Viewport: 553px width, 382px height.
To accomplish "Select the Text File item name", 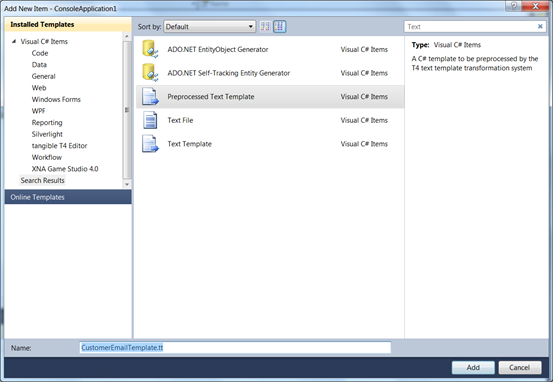I will [x=180, y=120].
